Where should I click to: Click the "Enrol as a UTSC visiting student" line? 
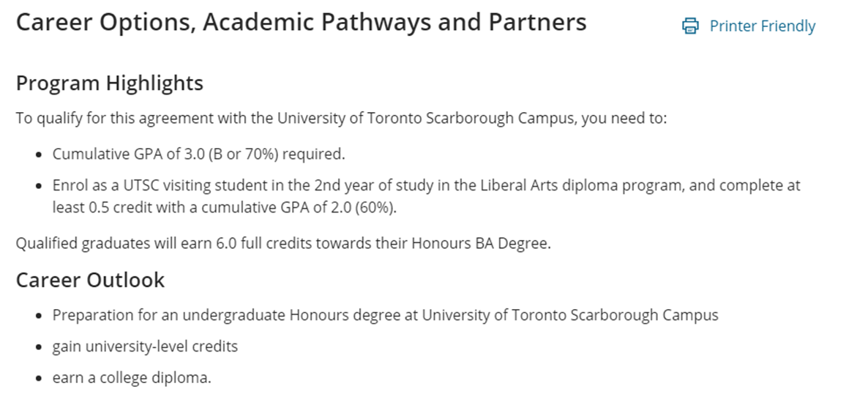point(426,185)
